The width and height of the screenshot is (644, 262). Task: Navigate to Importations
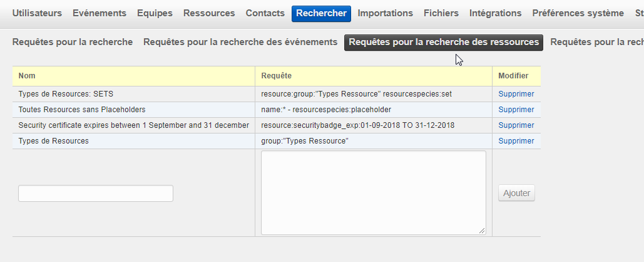[x=385, y=13]
